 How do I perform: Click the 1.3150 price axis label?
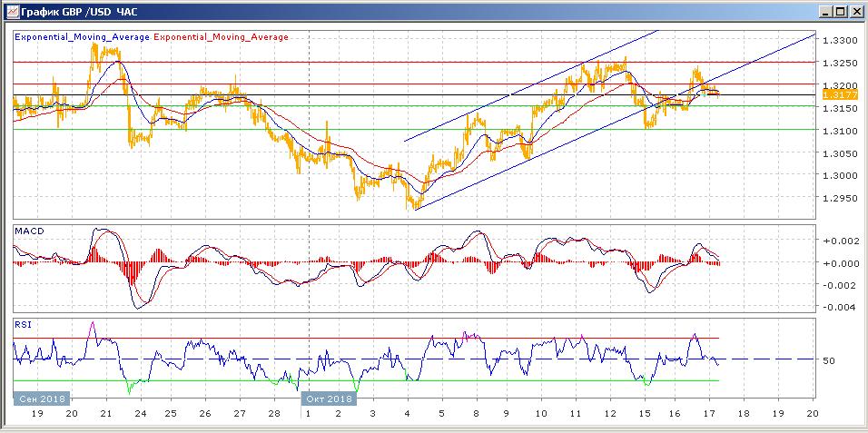[840, 109]
